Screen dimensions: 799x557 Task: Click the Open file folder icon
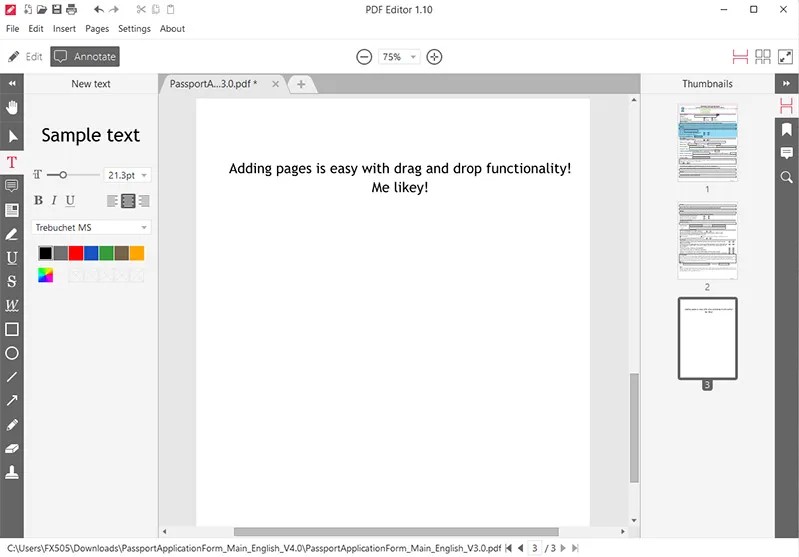click(x=42, y=9)
